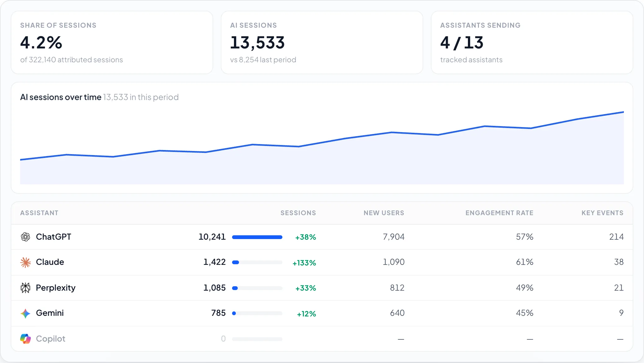Viewport: 644px width, 363px height.
Task: Click the Perplexity logo icon
Action: (25, 288)
